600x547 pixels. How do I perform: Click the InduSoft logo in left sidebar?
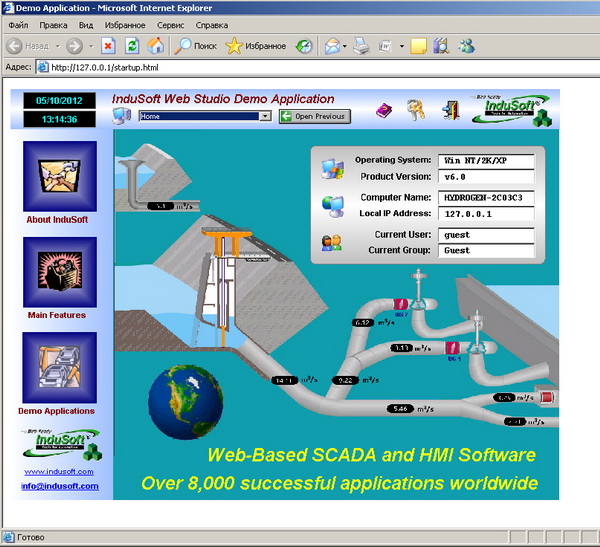tap(62, 444)
